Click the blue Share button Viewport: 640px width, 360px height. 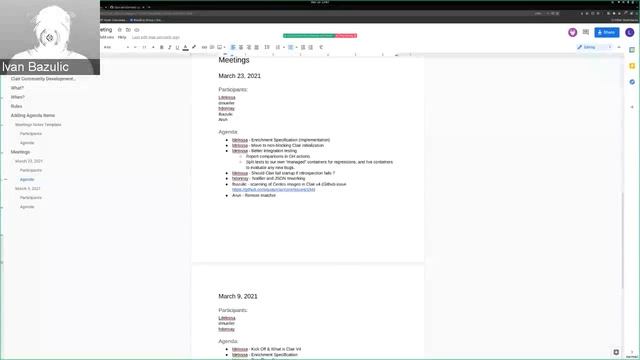[607, 32]
